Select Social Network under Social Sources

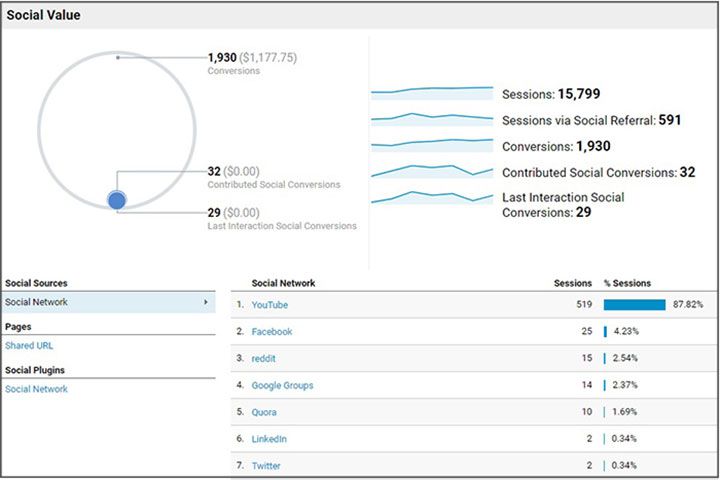[108, 302]
